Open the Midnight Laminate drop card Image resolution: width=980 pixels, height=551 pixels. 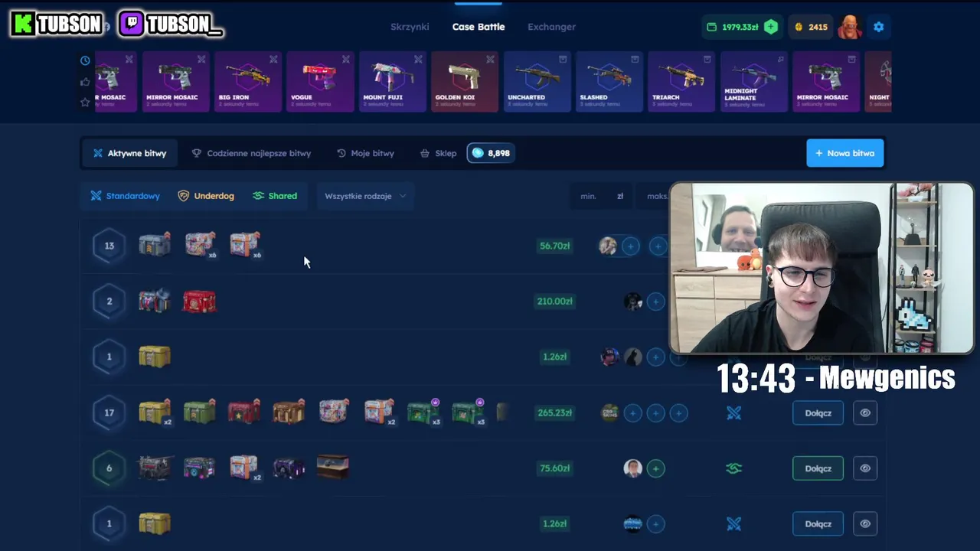click(754, 82)
